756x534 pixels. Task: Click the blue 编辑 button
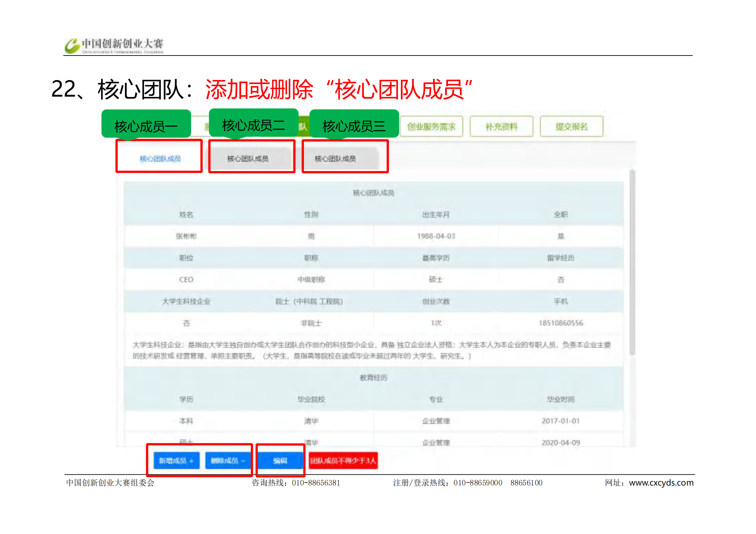[280, 460]
